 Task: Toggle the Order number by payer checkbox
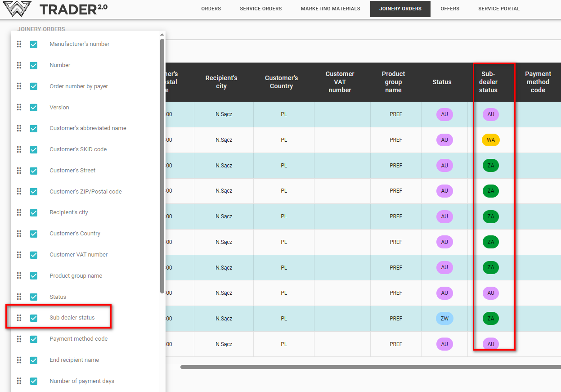pyautogui.click(x=34, y=86)
